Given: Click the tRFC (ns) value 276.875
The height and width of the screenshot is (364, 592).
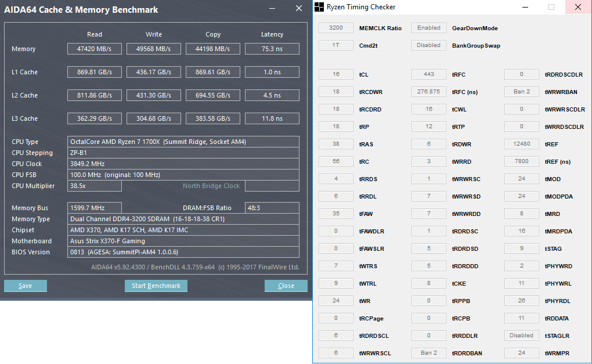Looking at the screenshot, I should point(429,91).
